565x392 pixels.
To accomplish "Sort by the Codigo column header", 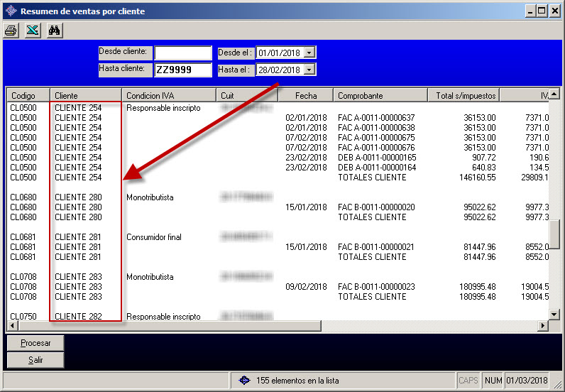I will click(28, 95).
